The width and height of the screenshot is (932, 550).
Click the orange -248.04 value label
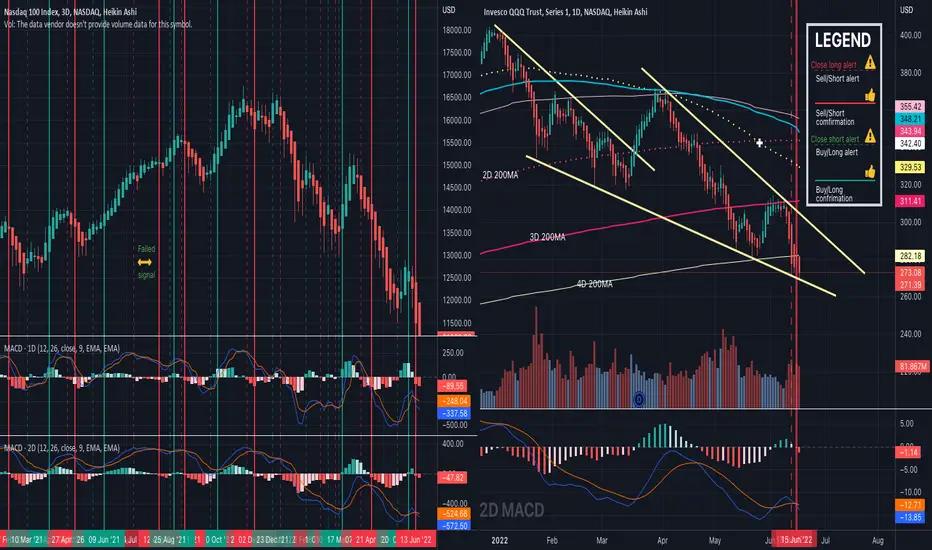455,401
